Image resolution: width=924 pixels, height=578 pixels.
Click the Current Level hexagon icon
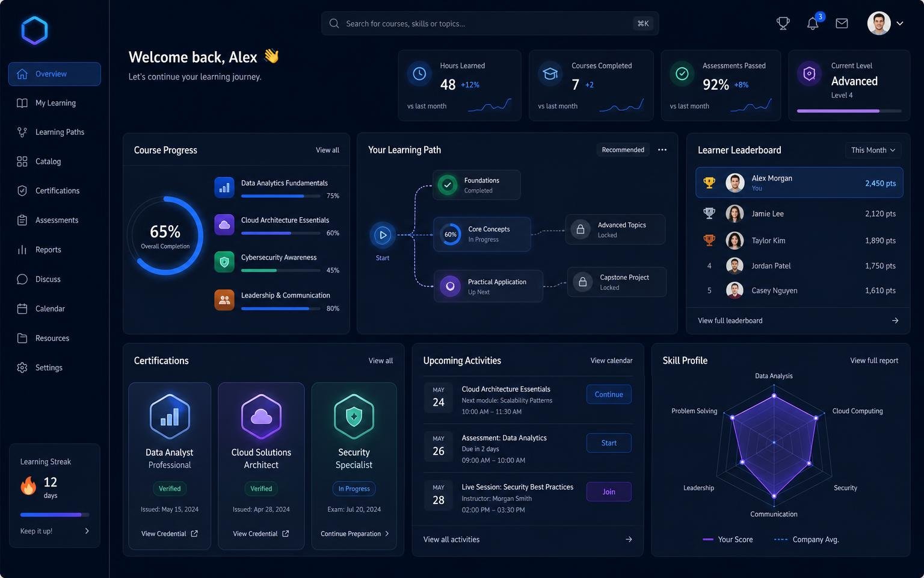(809, 73)
